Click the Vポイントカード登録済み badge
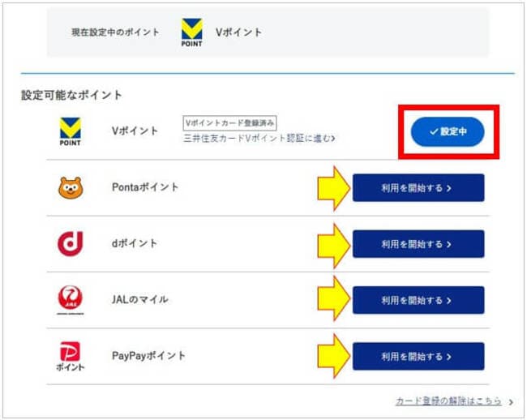The width and height of the screenshot is (527, 420). (x=230, y=123)
